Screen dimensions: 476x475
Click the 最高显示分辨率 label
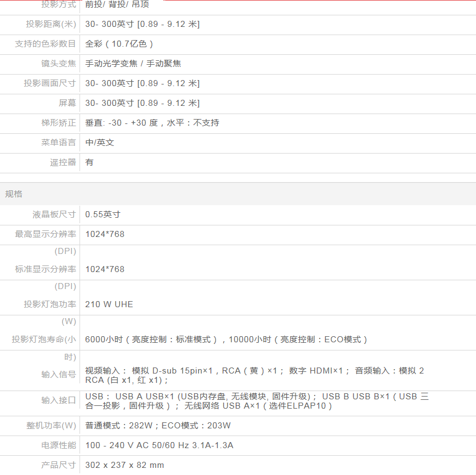point(46,234)
